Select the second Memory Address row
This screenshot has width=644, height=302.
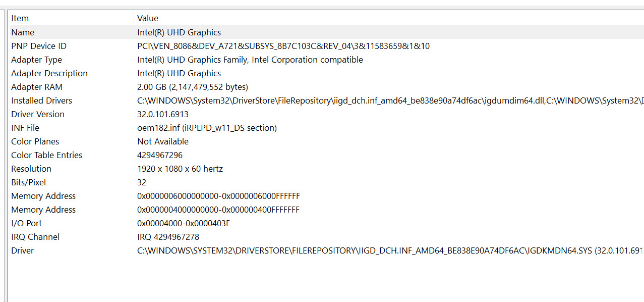point(327,210)
